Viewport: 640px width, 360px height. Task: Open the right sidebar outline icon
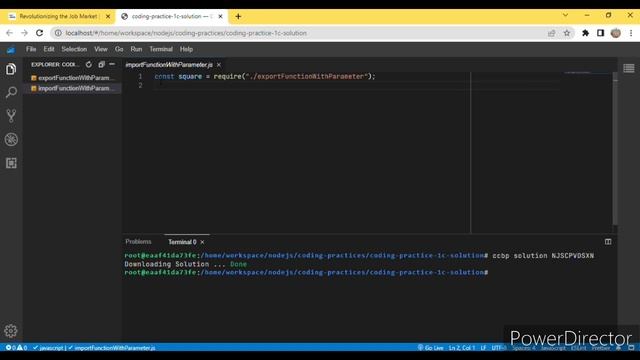(x=629, y=68)
